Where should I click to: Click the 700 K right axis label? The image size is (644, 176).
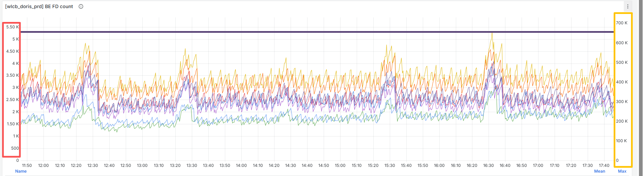click(x=622, y=23)
